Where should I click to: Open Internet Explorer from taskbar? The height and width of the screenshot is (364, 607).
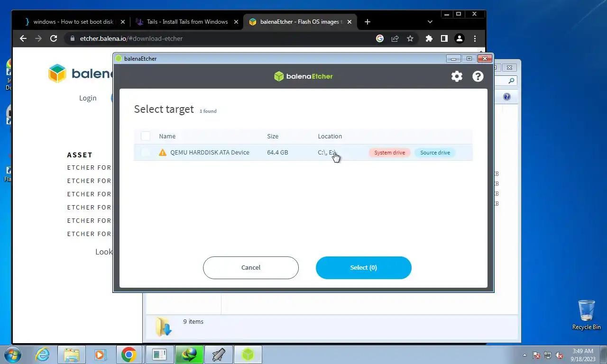pos(43,355)
